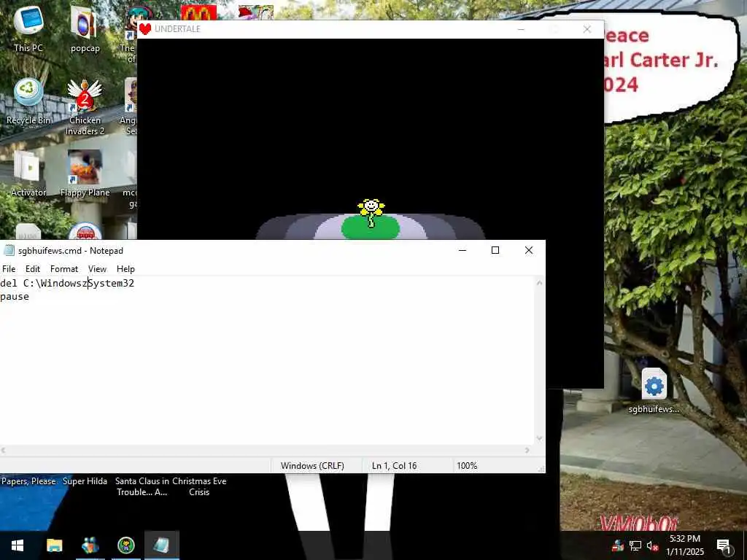Open the Notepad Format menu
747x560 pixels.
point(64,269)
